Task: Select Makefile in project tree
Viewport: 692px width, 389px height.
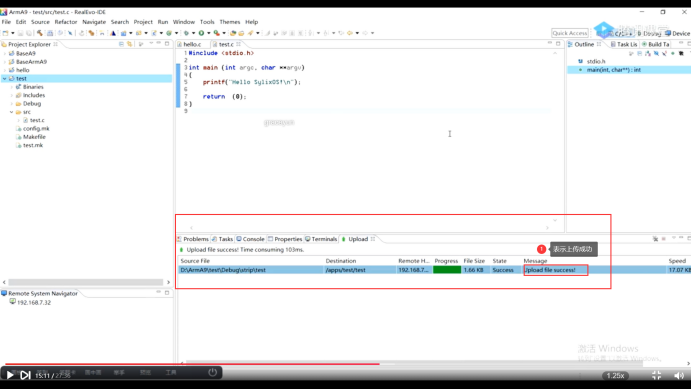Action: click(34, 137)
